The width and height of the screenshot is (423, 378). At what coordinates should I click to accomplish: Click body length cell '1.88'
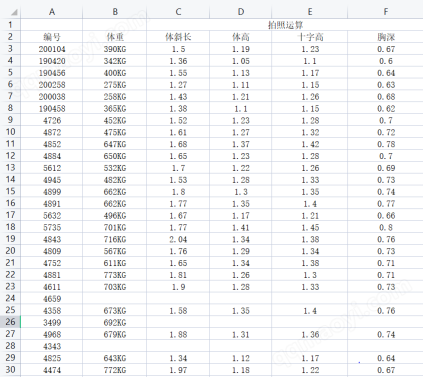[178, 334]
